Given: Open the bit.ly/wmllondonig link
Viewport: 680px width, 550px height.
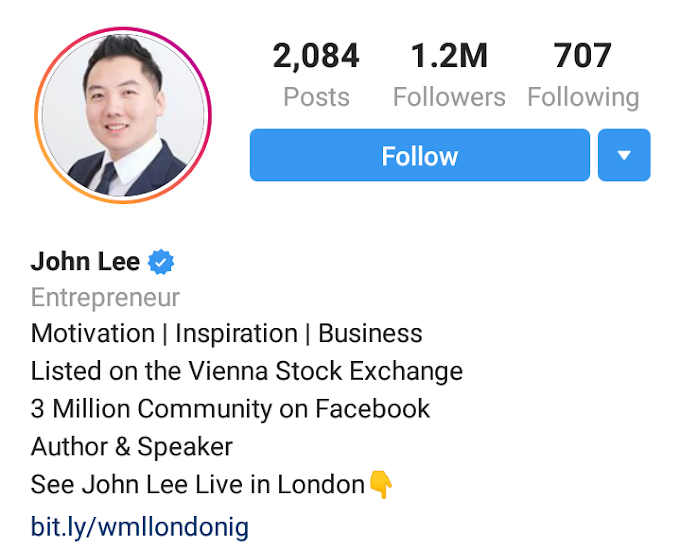Looking at the screenshot, I should pyautogui.click(x=140, y=527).
